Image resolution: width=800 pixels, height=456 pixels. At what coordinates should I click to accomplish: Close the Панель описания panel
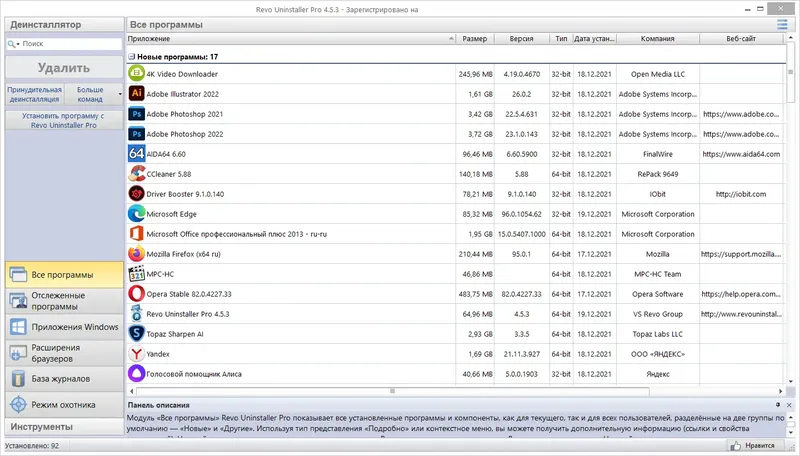point(789,404)
